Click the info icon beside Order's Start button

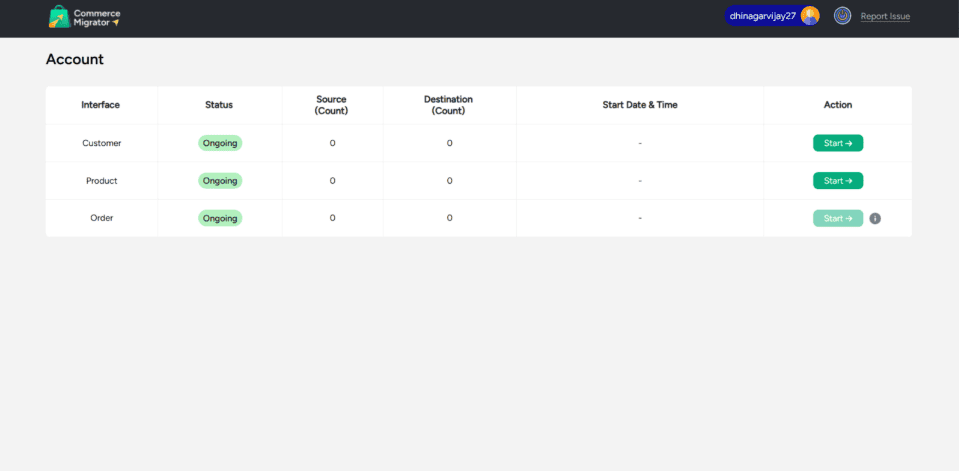875,218
